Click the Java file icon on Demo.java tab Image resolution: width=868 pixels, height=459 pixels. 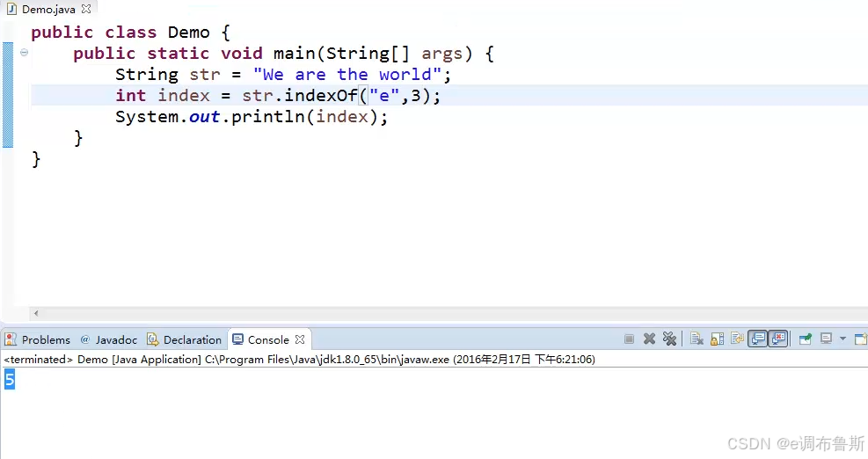pos(11,10)
